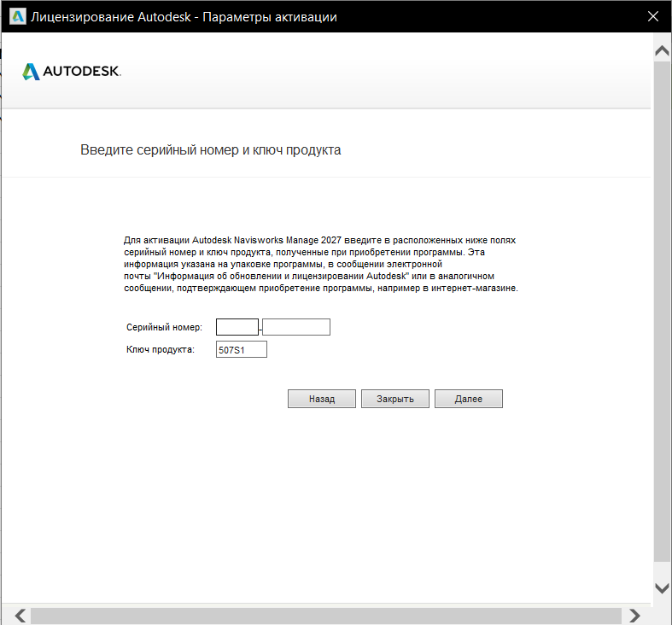Image resolution: width=672 pixels, height=625 pixels.
Task: Click the horizontal scrollbar thumb
Action: [x=325, y=616]
